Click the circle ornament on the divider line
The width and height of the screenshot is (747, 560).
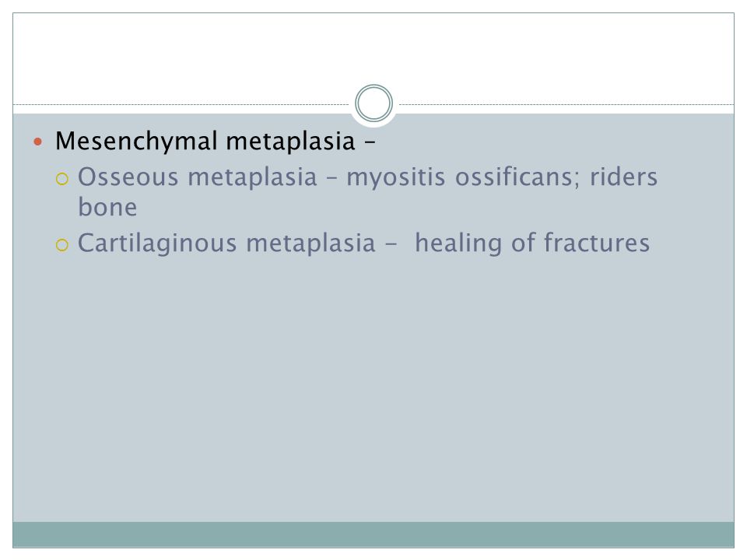[373, 103]
